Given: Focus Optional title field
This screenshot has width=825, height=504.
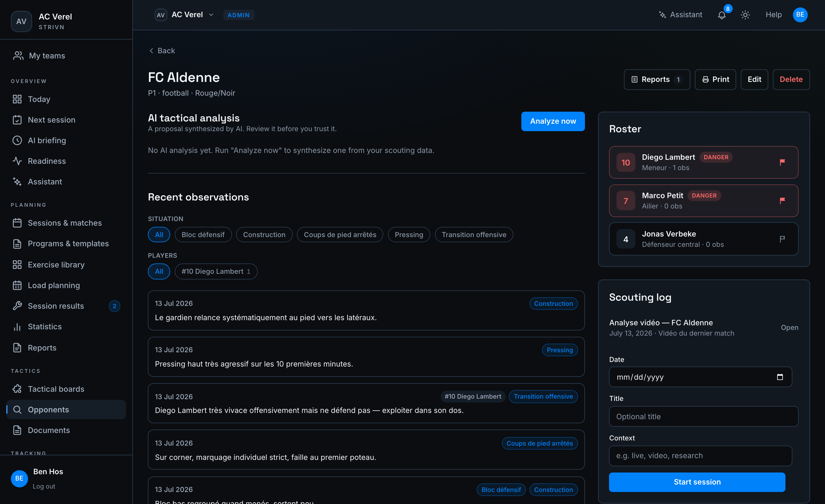Looking at the screenshot, I should tap(704, 417).
